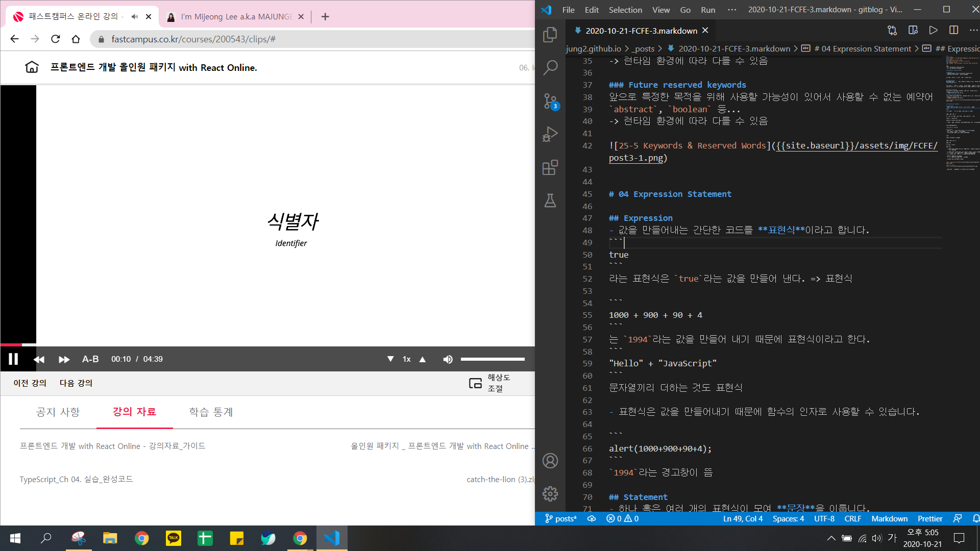Image resolution: width=980 pixels, height=551 pixels.
Task: Open editor More Actions ellipsis
Action: tap(973, 30)
